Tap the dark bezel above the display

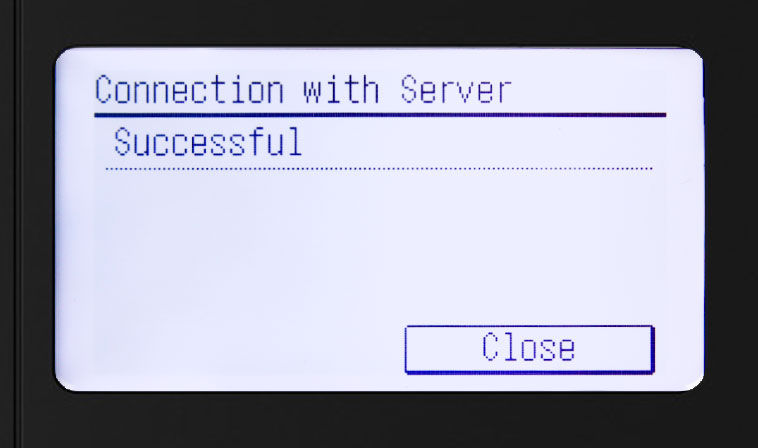pyautogui.click(x=379, y=22)
